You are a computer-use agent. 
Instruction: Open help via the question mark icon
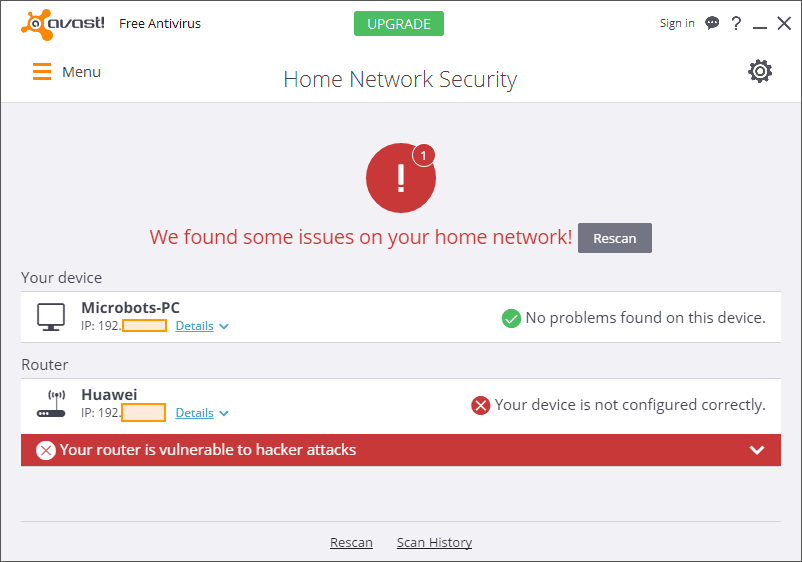pyautogui.click(x=736, y=23)
